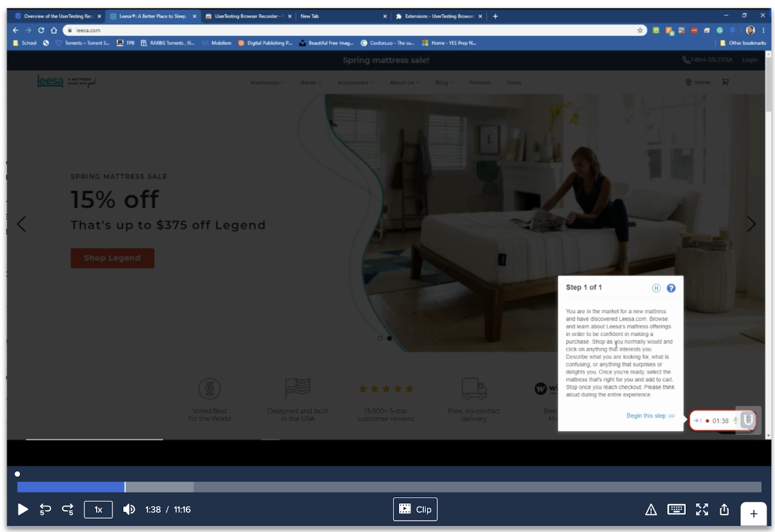Expand the Mattresses menu
The height and width of the screenshot is (532, 775).
pos(267,83)
